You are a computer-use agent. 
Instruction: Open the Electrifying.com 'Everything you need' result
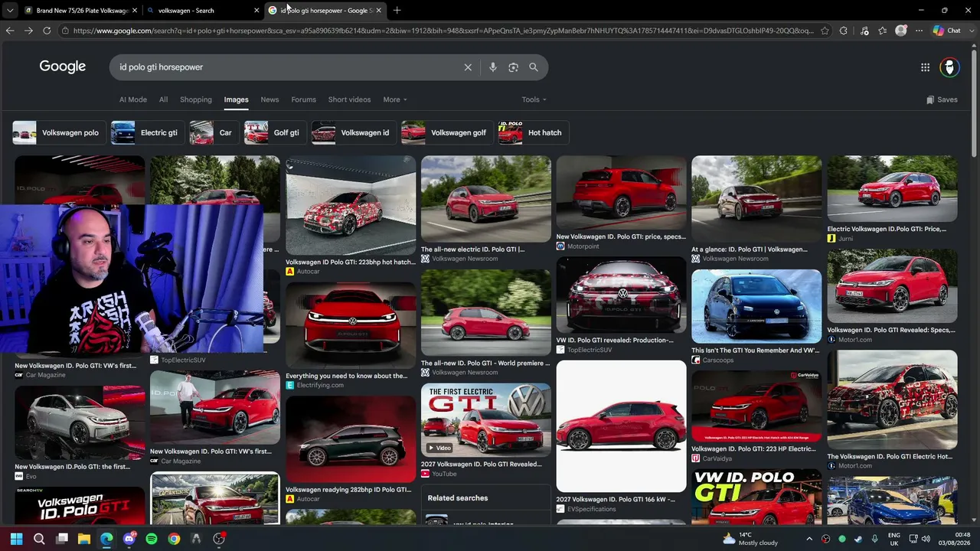351,326
